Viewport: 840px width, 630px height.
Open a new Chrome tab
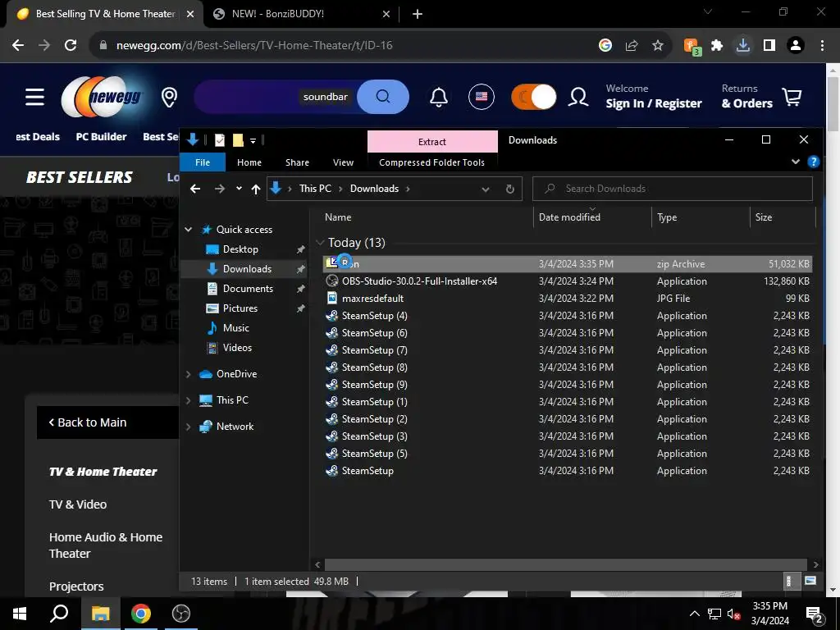point(418,15)
